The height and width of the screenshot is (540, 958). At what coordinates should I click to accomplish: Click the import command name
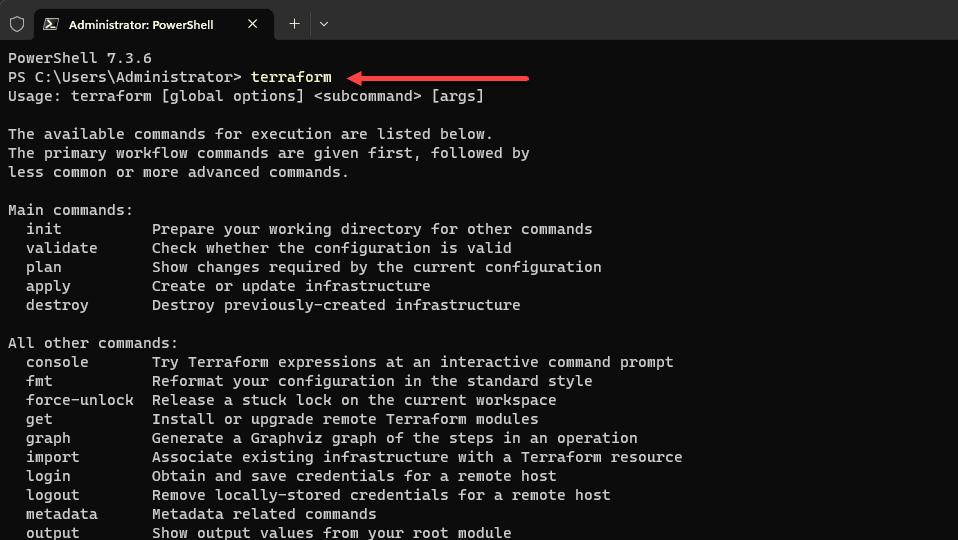(53, 457)
